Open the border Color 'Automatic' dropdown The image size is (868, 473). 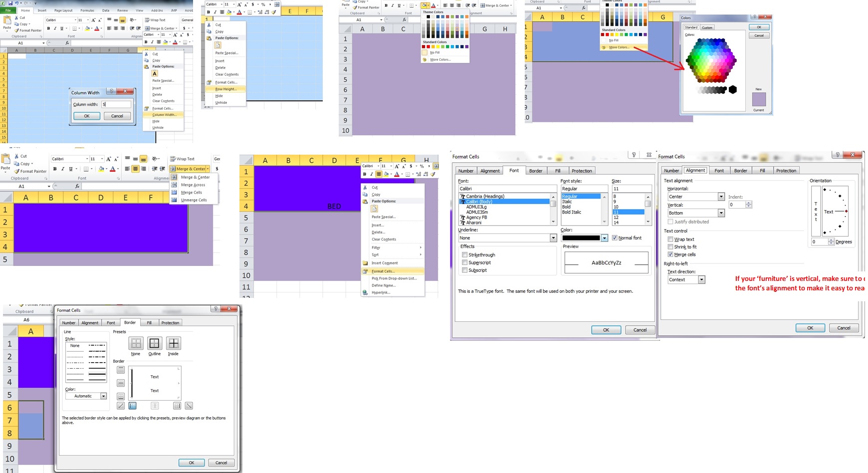point(104,396)
